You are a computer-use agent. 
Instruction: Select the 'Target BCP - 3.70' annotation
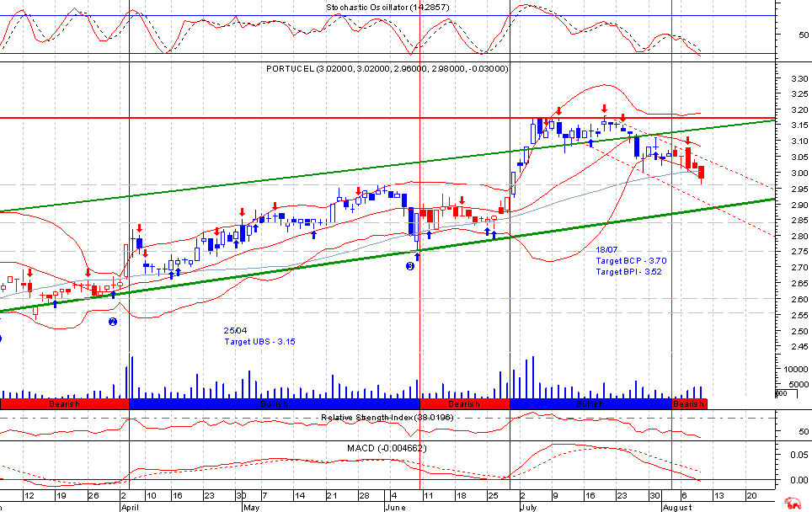tap(631, 261)
